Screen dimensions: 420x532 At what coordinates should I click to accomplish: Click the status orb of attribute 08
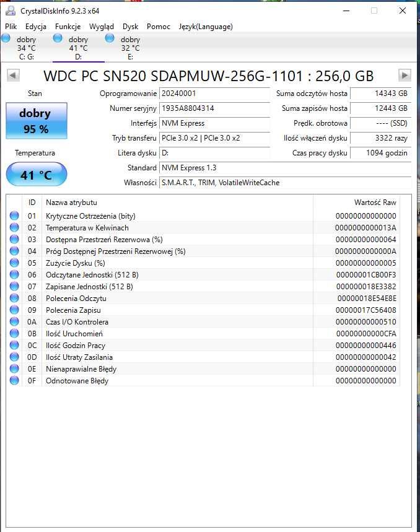(14, 298)
